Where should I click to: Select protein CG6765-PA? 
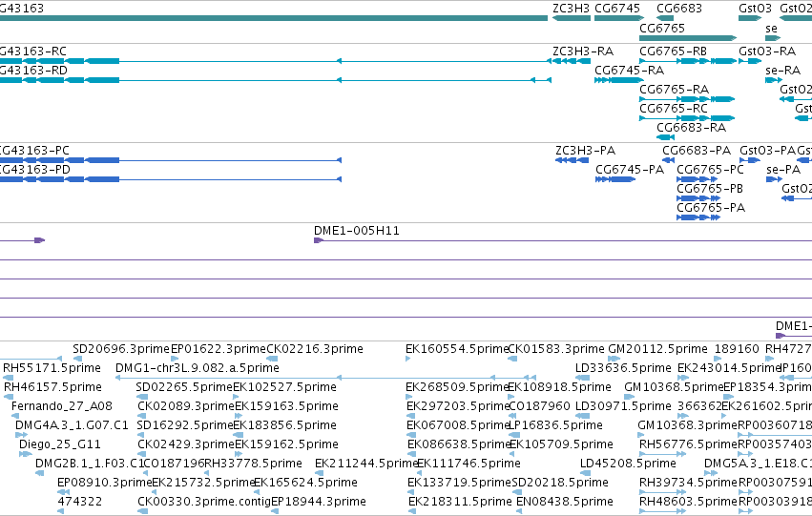pos(698,217)
